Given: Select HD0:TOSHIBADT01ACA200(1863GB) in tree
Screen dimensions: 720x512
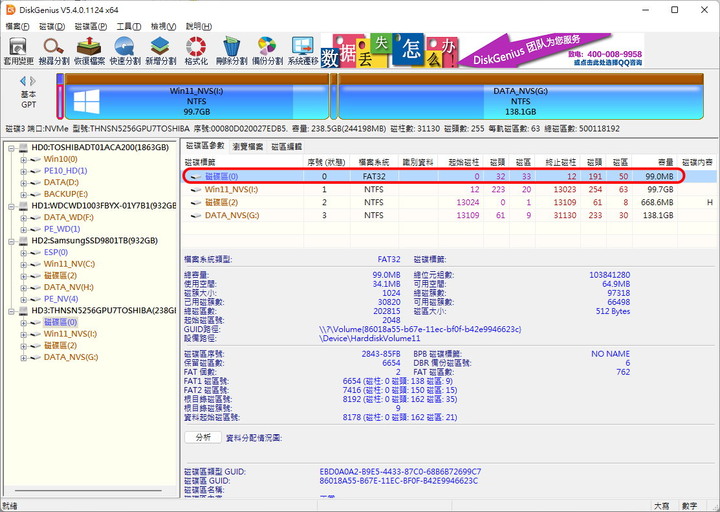Looking at the screenshot, I should tap(100, 147).
